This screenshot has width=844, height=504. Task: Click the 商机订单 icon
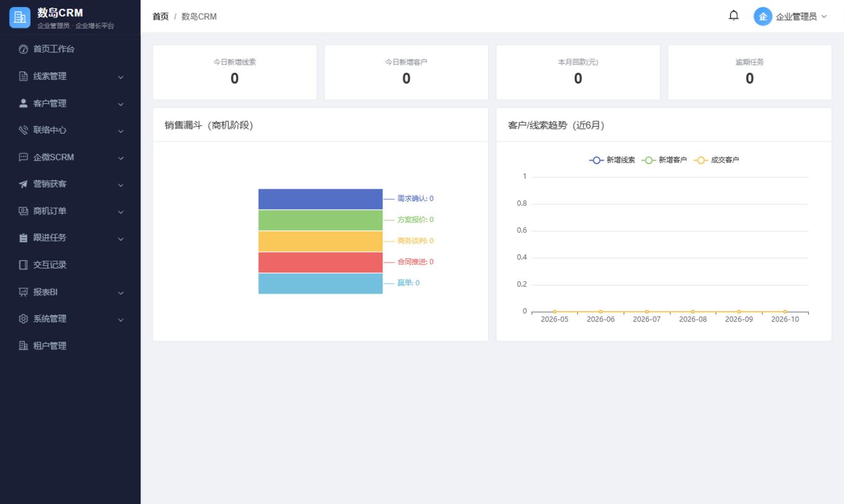pyautogui.click(x=24, y=211)
